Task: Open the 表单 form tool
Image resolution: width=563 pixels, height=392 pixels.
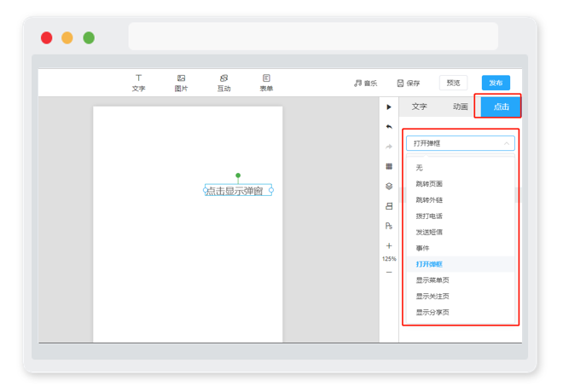Action: click(x=266, y=83)
